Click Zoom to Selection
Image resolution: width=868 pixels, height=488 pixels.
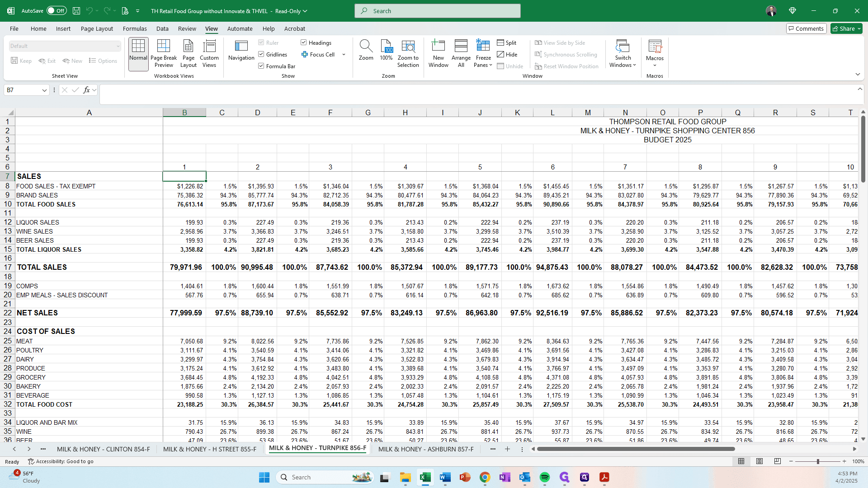tap(408, 54)
